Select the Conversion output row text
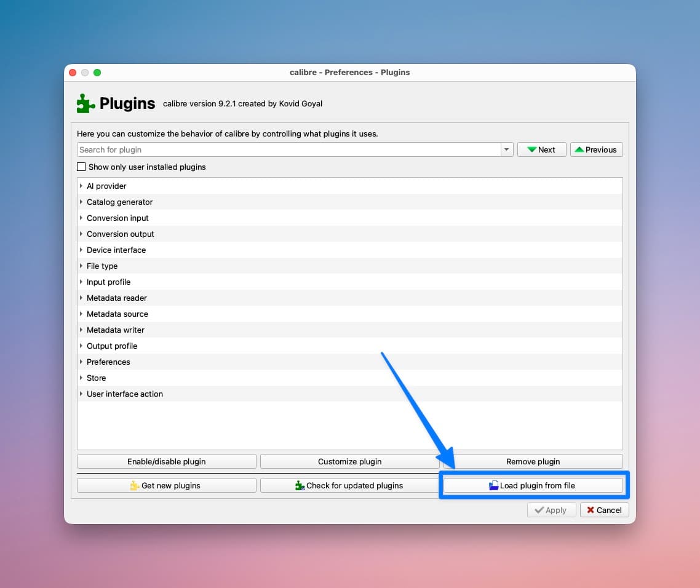 (x=120, y=234)
